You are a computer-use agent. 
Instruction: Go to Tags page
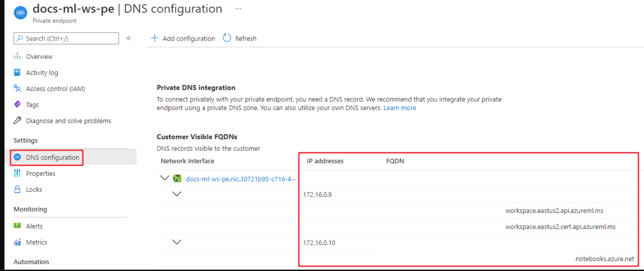[x=32, y=105]
